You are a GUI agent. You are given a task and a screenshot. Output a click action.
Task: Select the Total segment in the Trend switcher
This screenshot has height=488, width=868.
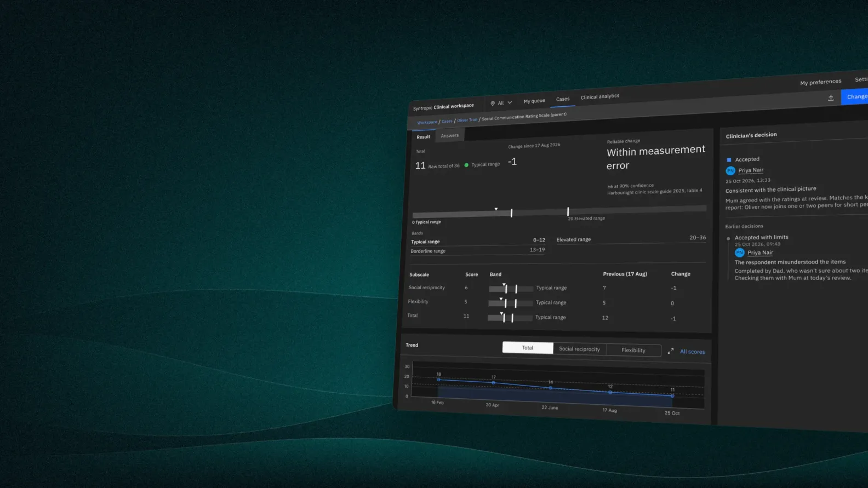tap(528, 348)
